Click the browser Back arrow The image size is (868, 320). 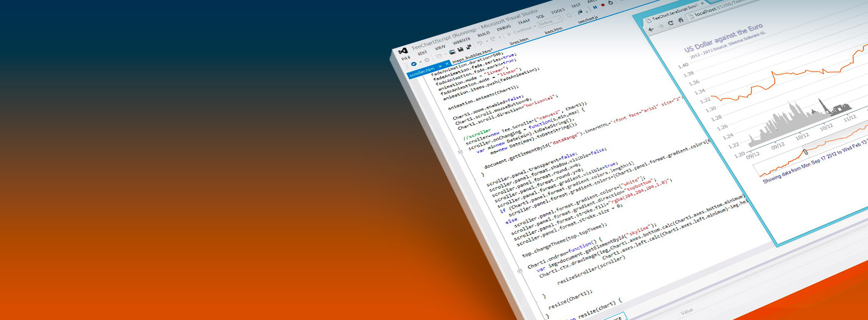[651, 29]
